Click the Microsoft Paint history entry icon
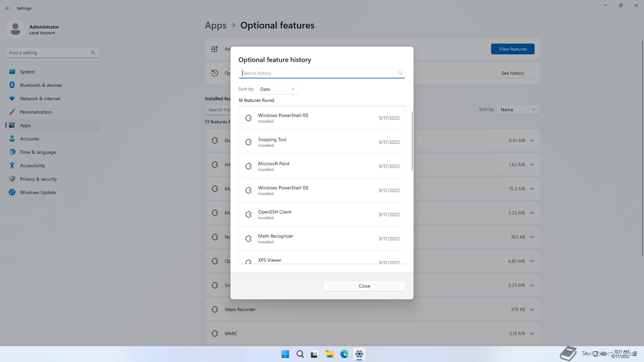 pos(248,166)
